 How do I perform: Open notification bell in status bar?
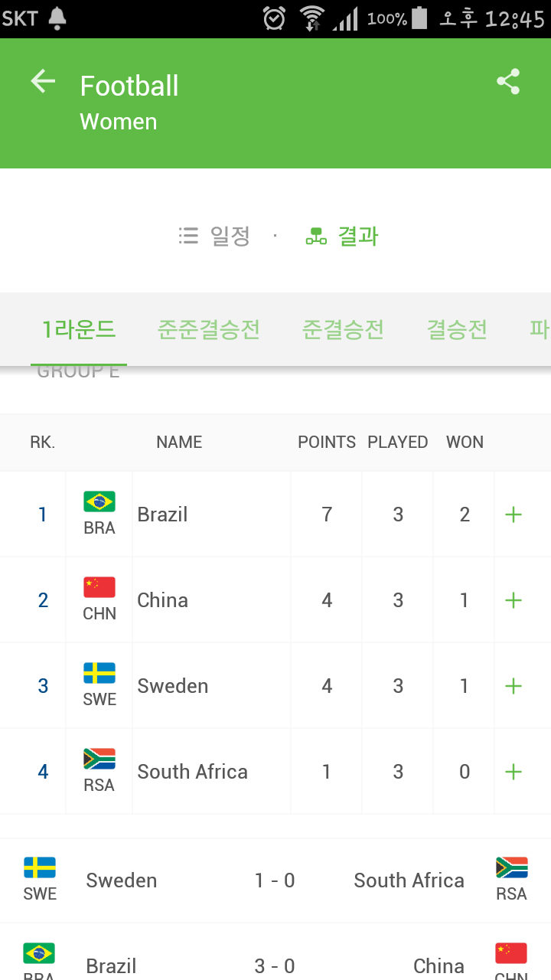tap(57, 18)
